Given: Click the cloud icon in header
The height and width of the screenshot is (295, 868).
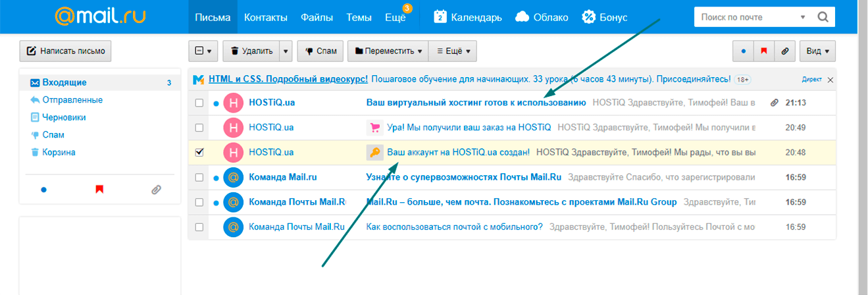Looking at the screenshot, I should [522, 17].
